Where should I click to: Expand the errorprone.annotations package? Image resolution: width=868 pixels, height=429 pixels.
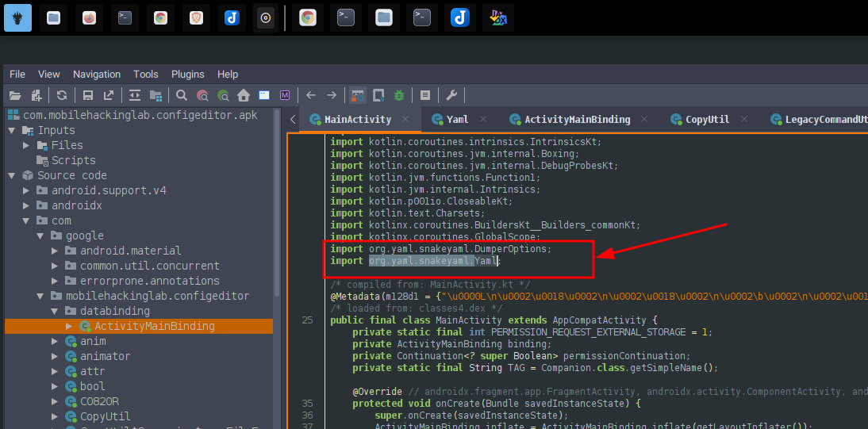tap(55, 281)
